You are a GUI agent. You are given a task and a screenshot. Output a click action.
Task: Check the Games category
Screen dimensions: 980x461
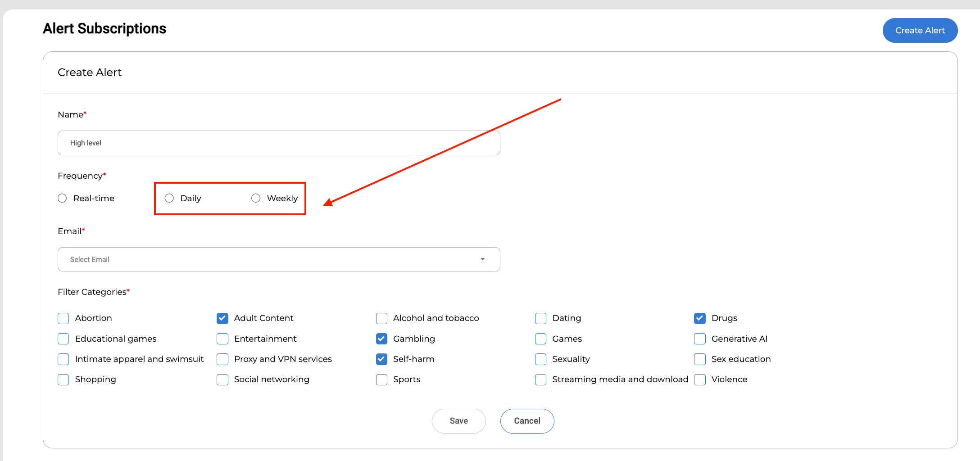540,339
